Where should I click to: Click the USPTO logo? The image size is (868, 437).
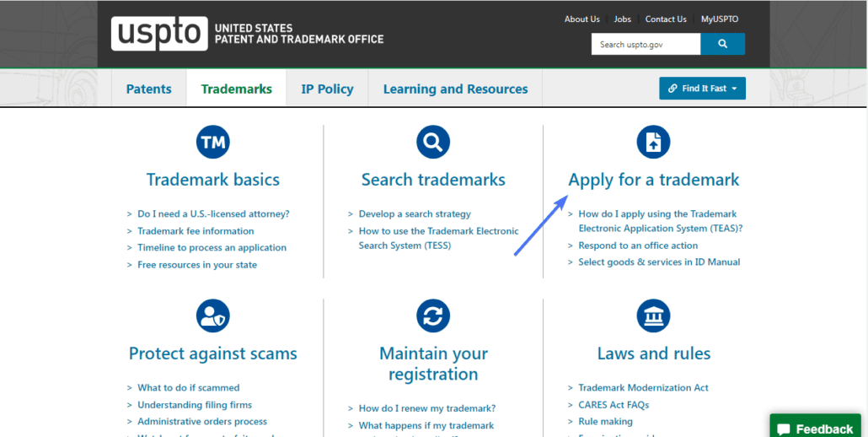247,34
